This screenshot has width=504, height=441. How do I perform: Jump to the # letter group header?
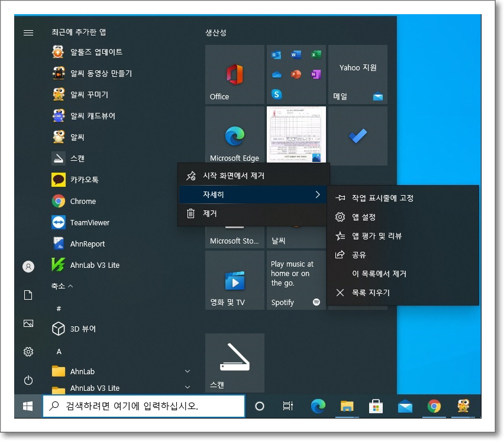pyautogui.click(x=59, y=309)
